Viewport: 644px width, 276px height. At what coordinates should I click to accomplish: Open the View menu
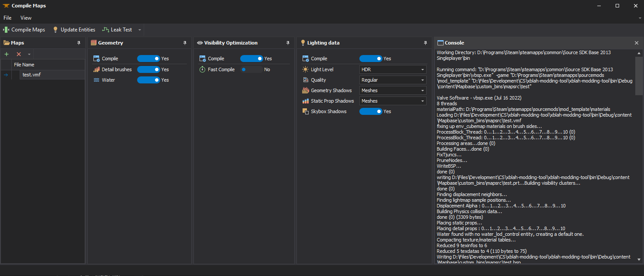(x=25, y=17)
